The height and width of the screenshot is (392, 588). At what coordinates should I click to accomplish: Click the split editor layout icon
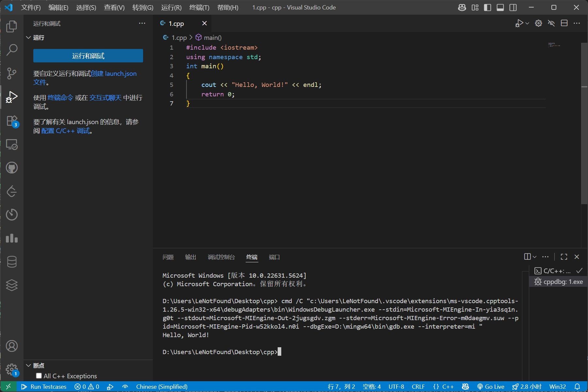tap(564, 23)
